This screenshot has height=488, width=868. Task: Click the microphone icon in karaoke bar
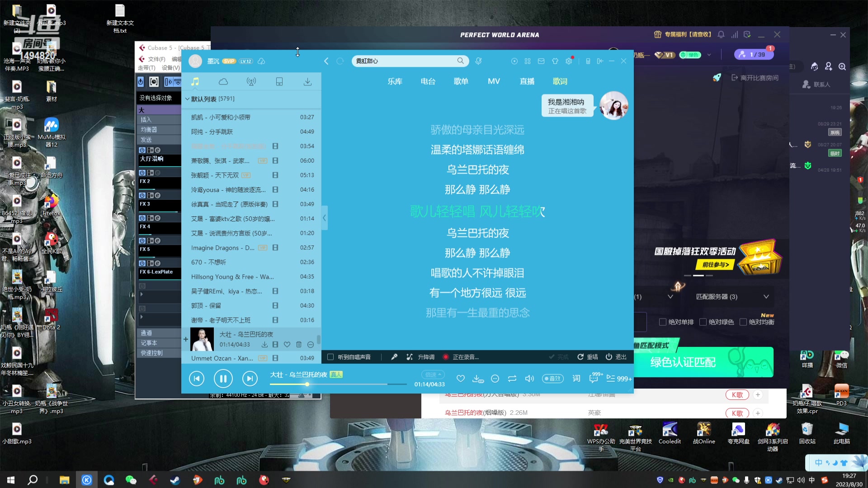click(394, 357)
